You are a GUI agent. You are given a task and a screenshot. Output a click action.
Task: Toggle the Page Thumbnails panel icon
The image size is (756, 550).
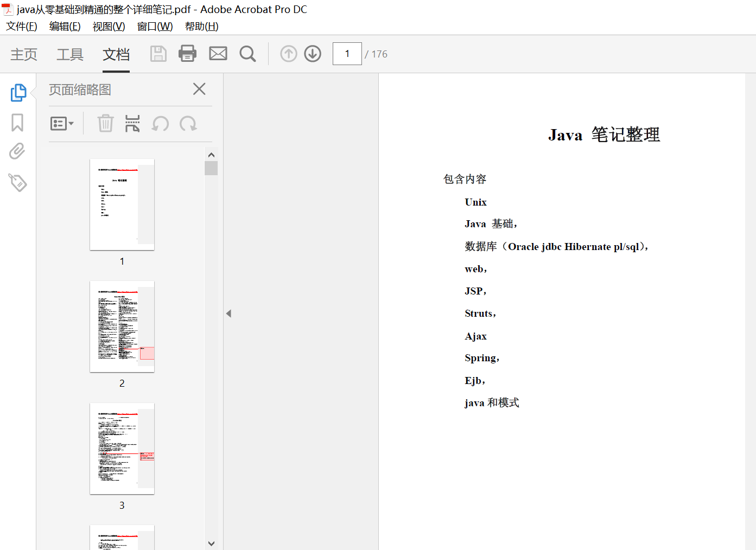point(18,93)
